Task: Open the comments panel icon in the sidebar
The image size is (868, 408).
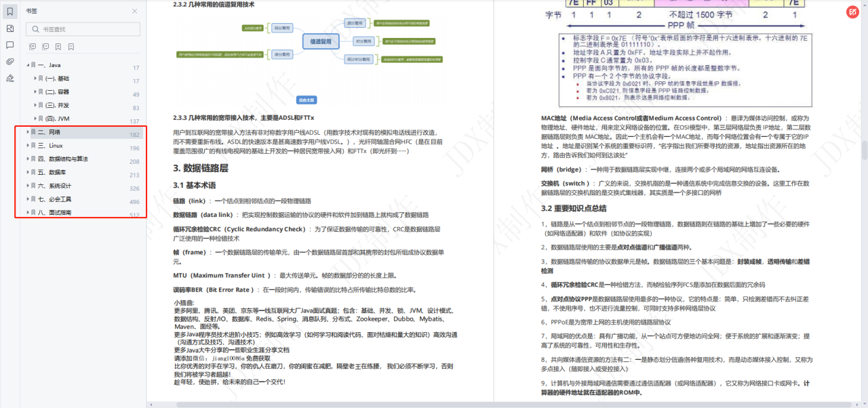Action: click(x=9, y=45)
